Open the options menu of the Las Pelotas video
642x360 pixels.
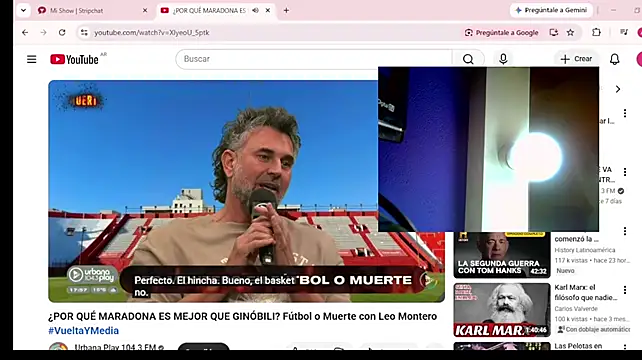point(625,347)
